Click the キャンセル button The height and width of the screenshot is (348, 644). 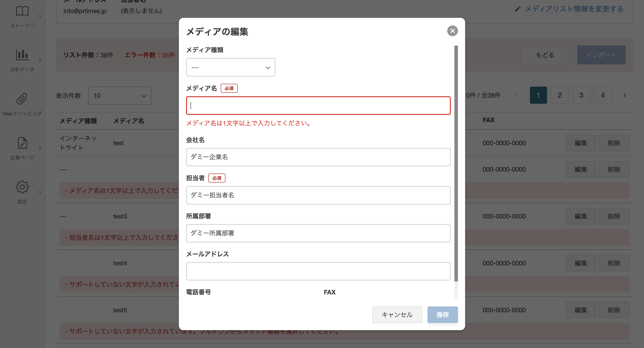397,314
